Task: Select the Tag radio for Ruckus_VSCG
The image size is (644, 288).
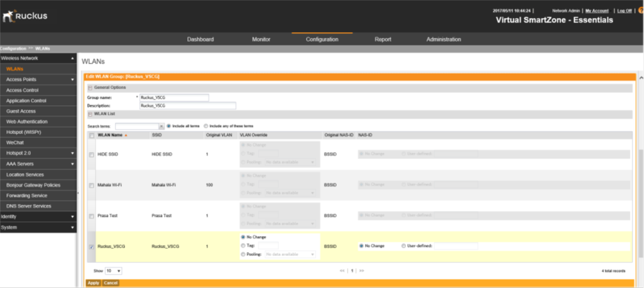Action: pyautogui.click(x=242, y=246)
